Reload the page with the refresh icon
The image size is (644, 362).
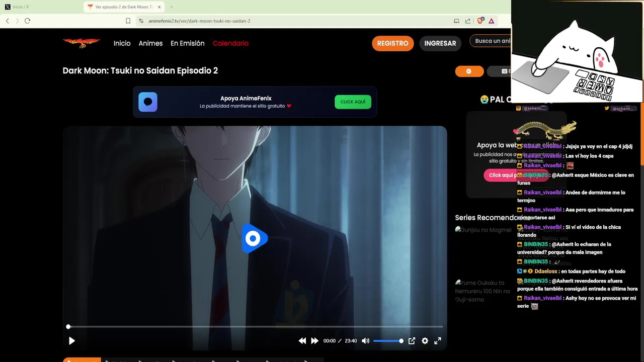click(27, 21)
